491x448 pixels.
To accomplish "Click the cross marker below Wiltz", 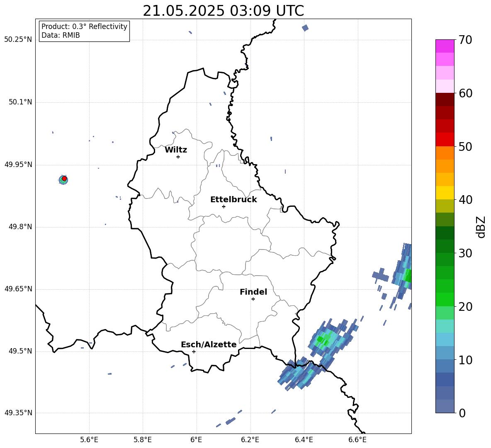I will pyautogui.click(x=178, y=157).
